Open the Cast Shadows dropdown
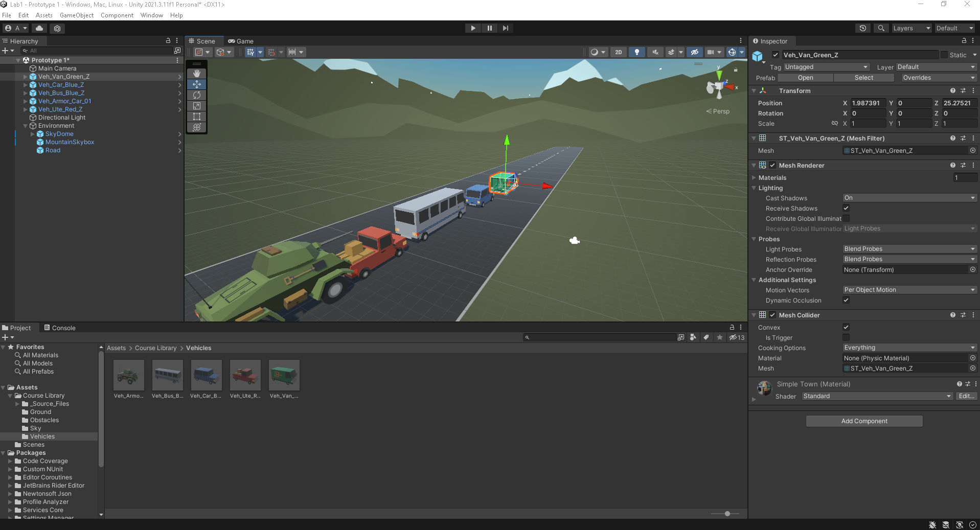Screen dimensions: 980x530 coord(909,198)
